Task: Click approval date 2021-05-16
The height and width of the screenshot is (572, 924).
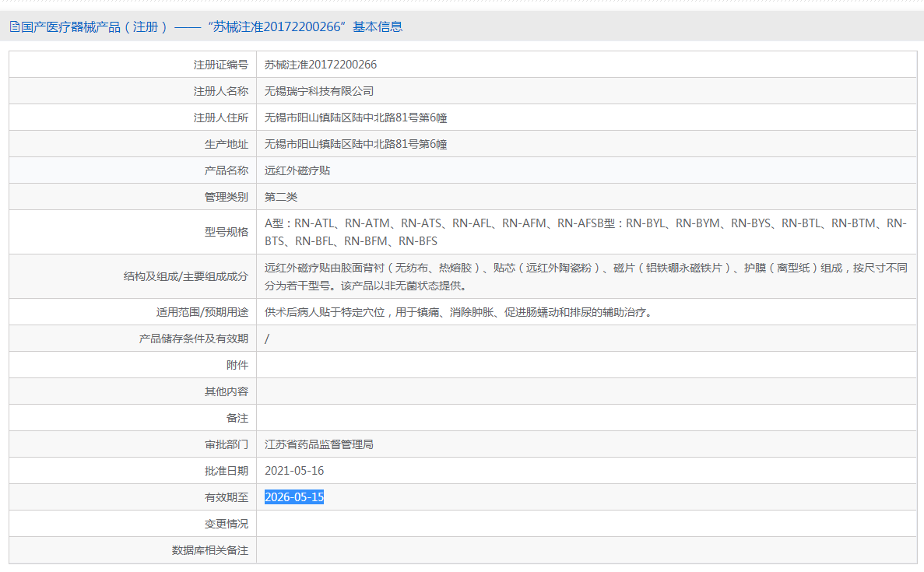Action: [x=294, y=471]
